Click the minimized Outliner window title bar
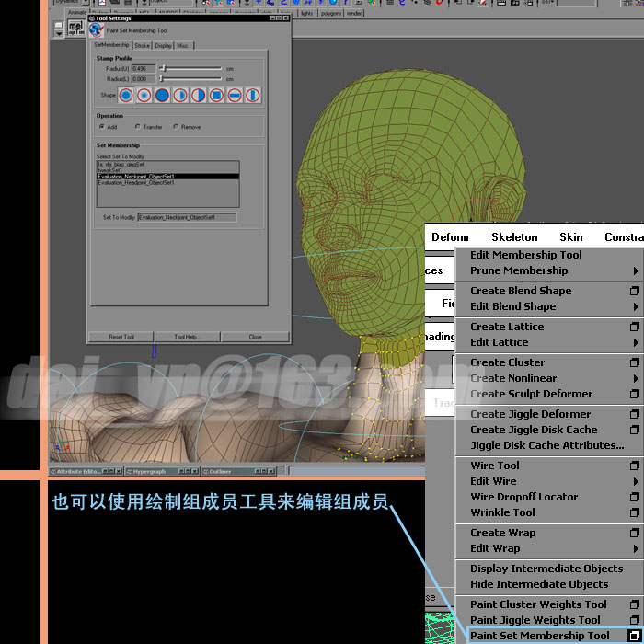The height and width of the screenshot is (644, 644). pyautogui.click(x=238, y=471)
